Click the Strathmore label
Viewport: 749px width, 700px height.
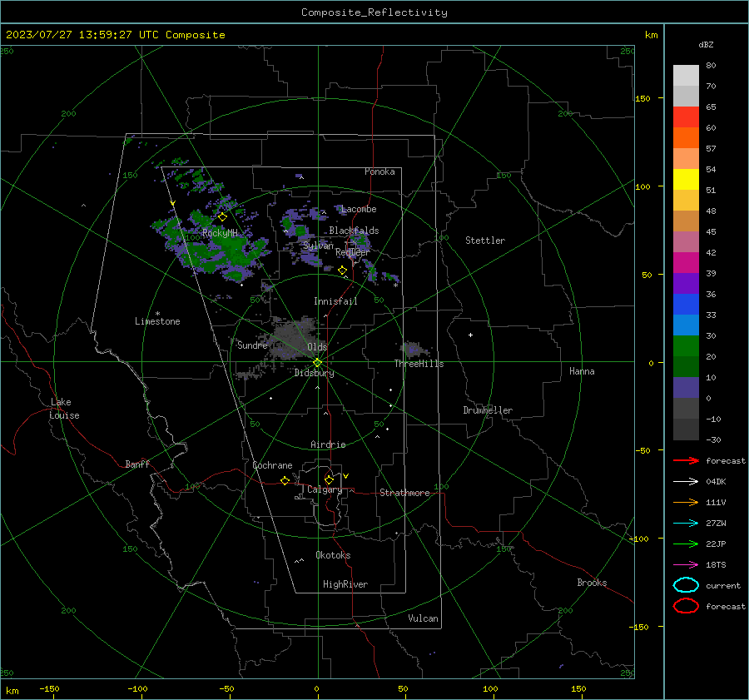(404, 493)
